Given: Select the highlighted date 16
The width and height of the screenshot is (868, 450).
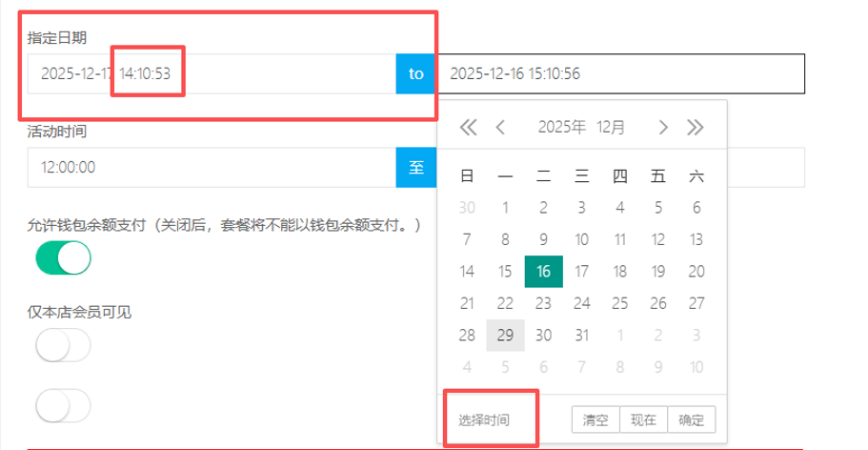Looking at the screenshot, I should click(x=544, y=272).
